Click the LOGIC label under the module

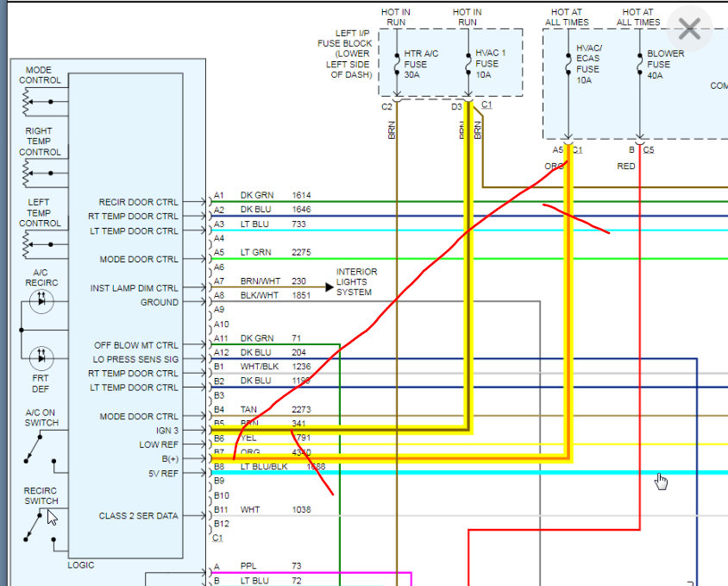pos(81,565)
